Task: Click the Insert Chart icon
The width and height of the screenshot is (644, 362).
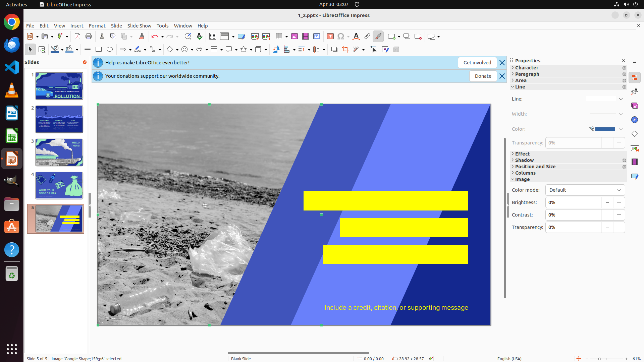Action: [317, 37]
